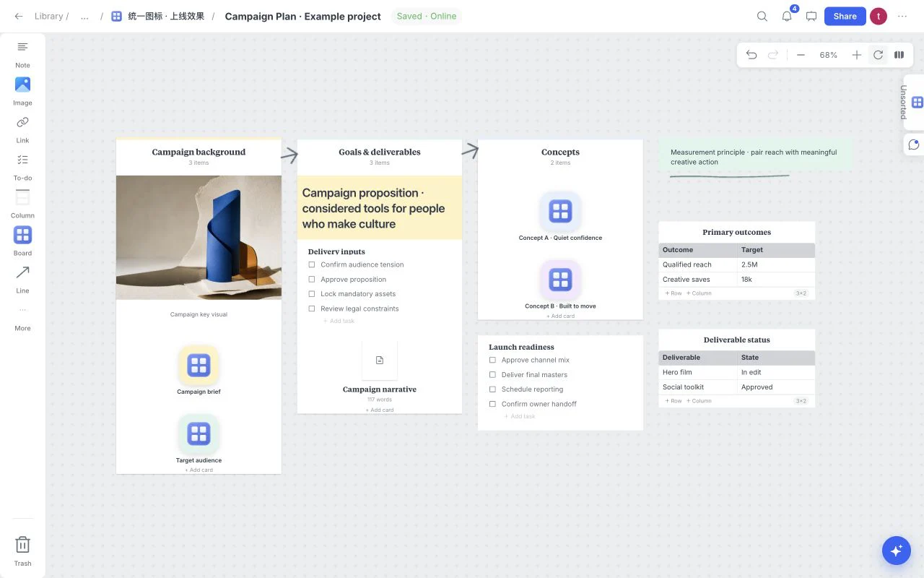Go back using the back arrow
The width and height of the screenshot is (924, 578).
19,16
